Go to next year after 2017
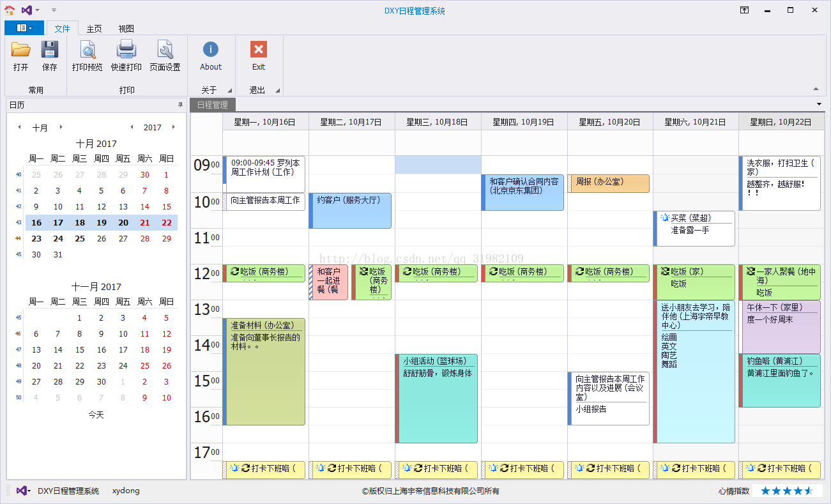This screenshot has width=831, height=504. pyautogui.click(x=173, y=127)
